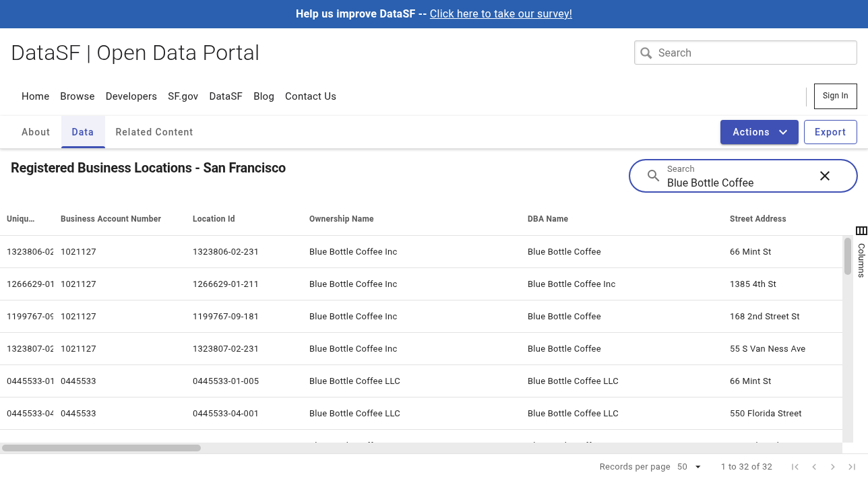Click the vertical Columns label on the side panel
868x479 pixels.
tap(861, 260)
